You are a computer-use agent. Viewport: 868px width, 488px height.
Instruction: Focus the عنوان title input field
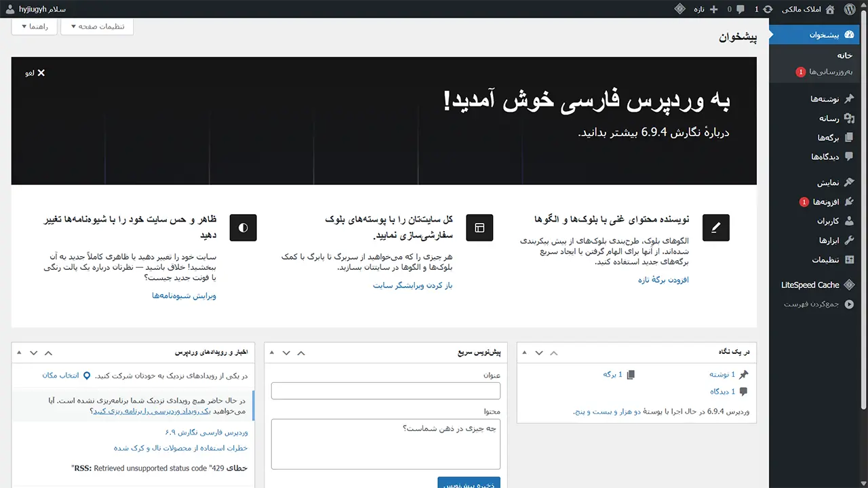coord(386,391)
